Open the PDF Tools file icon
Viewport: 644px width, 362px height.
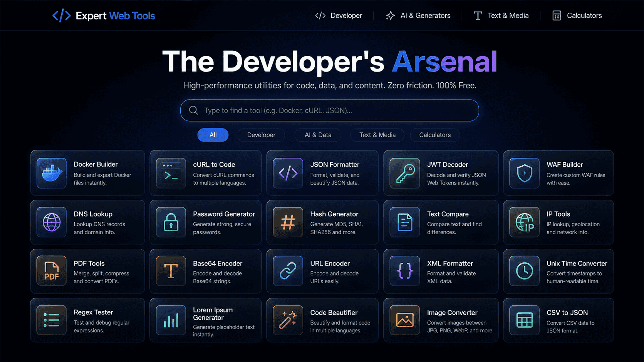52,271
